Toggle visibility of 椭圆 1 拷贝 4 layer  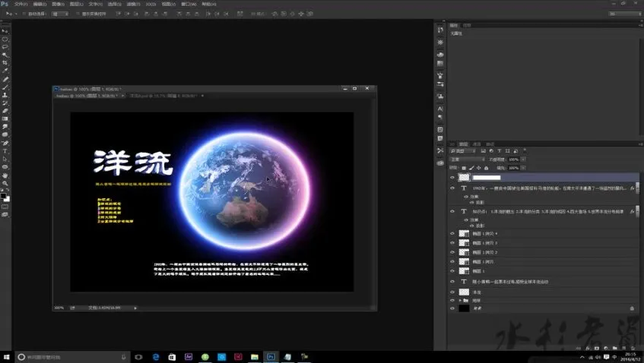452,233
